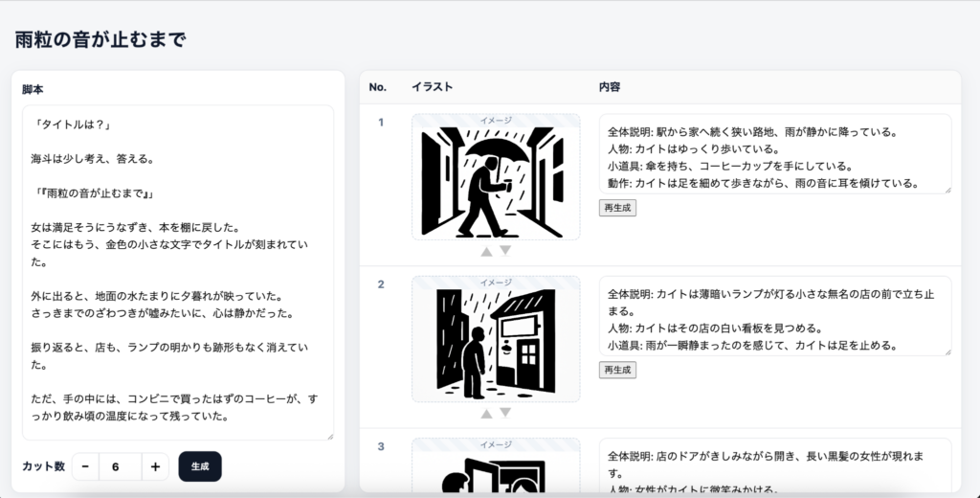Image resolution: width=980 pixels, height=498 pixels.
Task: Click 再生成 for cut 2
Action: [x=617, y=370]
